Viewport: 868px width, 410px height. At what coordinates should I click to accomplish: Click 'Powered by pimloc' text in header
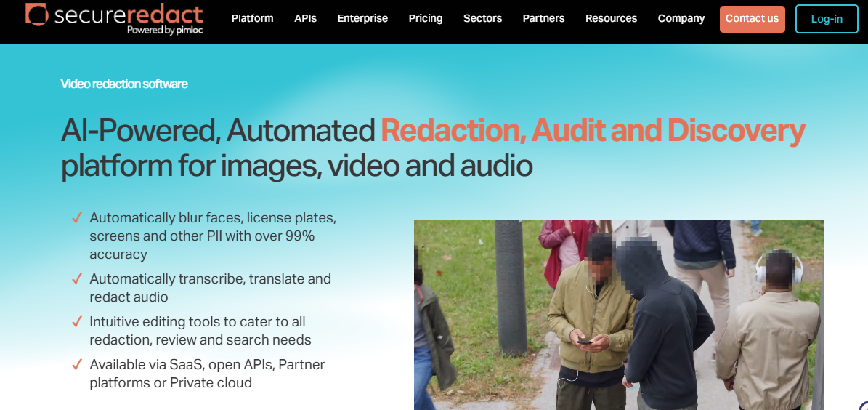pos(165,30)
